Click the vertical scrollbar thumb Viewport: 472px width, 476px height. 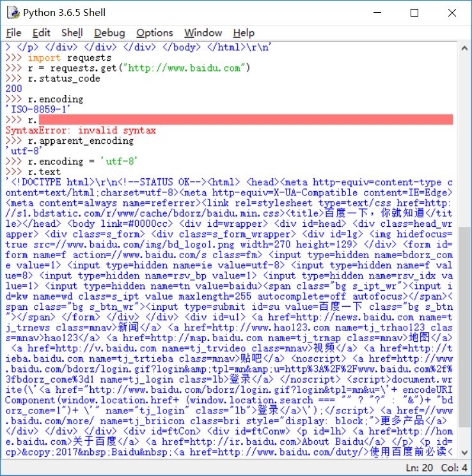click(x=464, y=327)
